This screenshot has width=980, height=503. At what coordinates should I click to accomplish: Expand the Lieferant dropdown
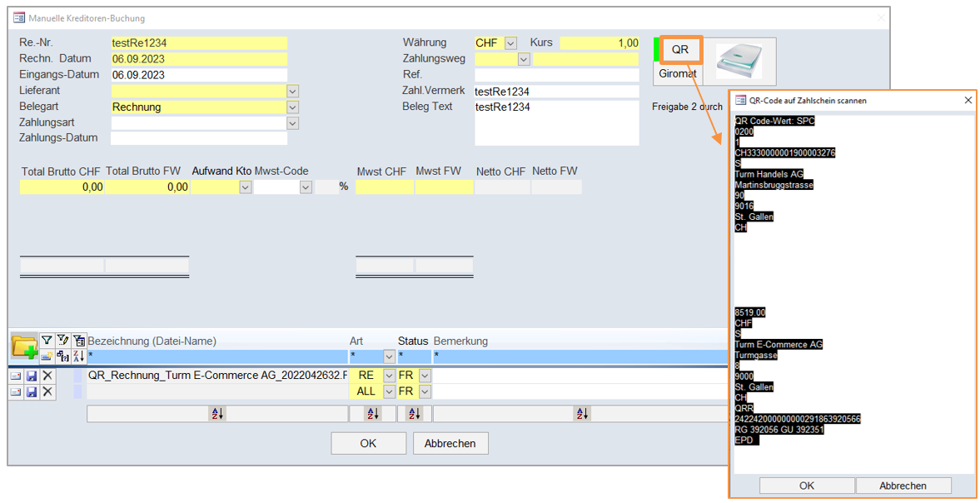pyautogui.click(x=292, y=91)
